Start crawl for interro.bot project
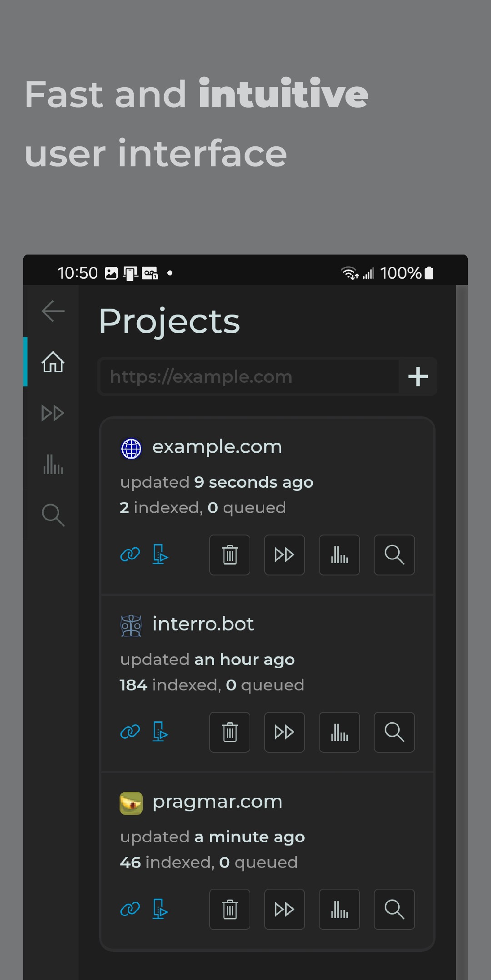The width and height of the screenshot is (491, 980). tap(285, 732)
